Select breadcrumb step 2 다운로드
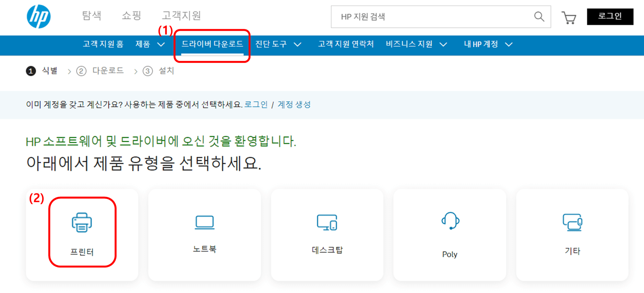Image resolution: width=644 pixels, height=293 pixels. click(100, 71)
